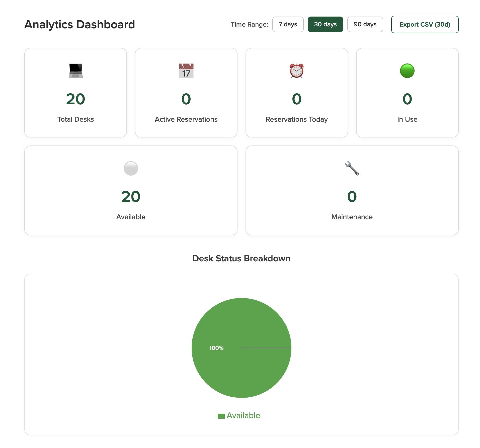
Task: Click the Maintenance count showing 0
Action: point(352,197)
